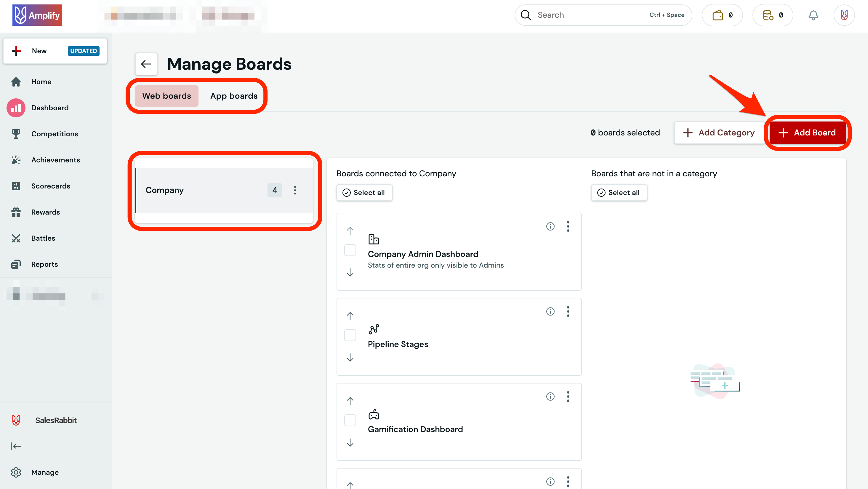
Task: Select the Rewards gift icon
Action: tap(16, 212)
